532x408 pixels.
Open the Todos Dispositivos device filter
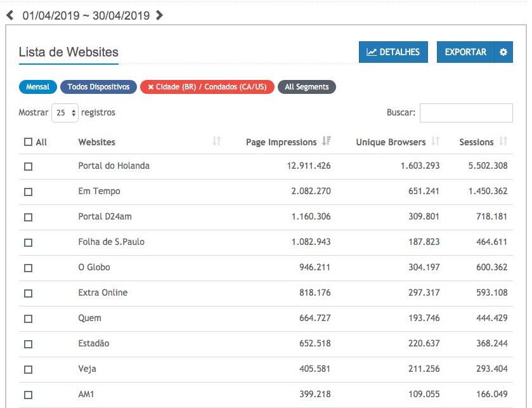point(98,87)
